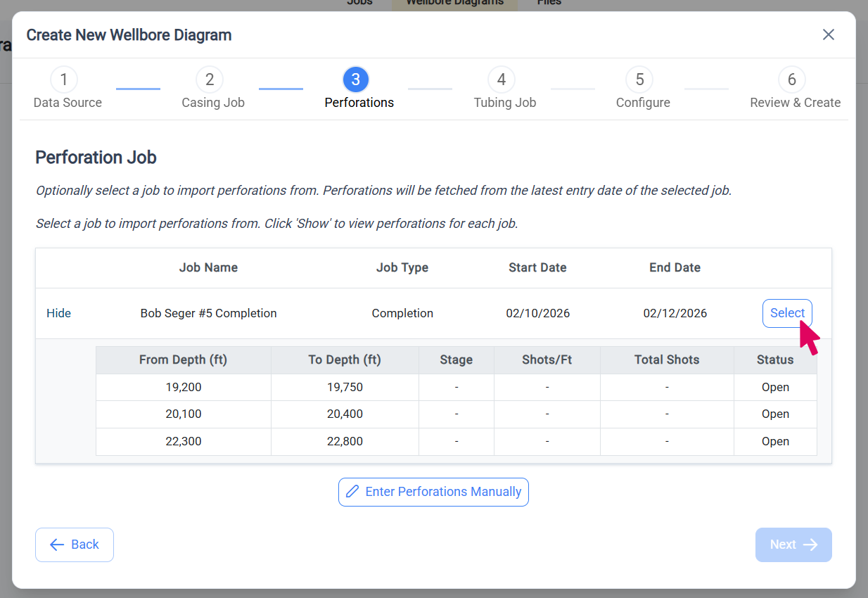Click the Next arrow icon
Image resolution: width=868 pixels, height=598 pixels.
pyautogui.click(x=810, y=545)
